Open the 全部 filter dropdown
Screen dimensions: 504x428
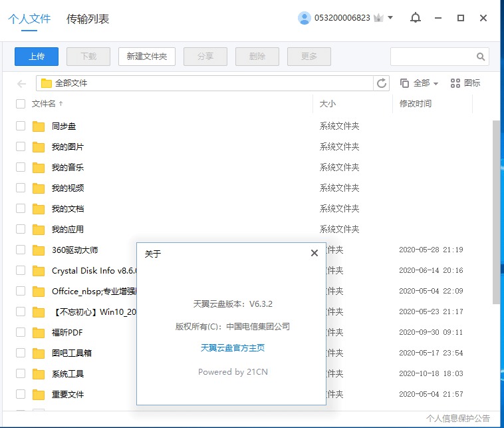pyautogui.click(x=420, y=83)
